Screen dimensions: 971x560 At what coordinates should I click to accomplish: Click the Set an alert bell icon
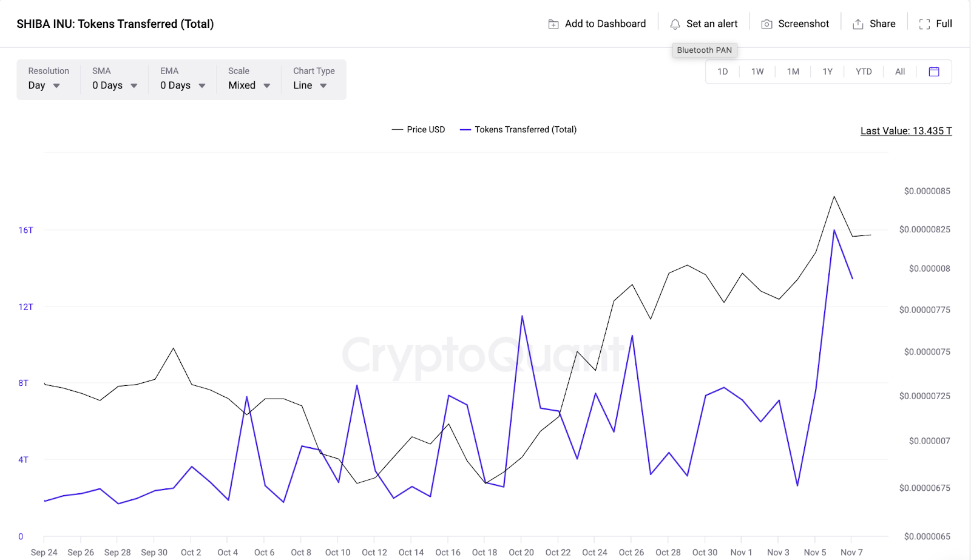[675, 24]
